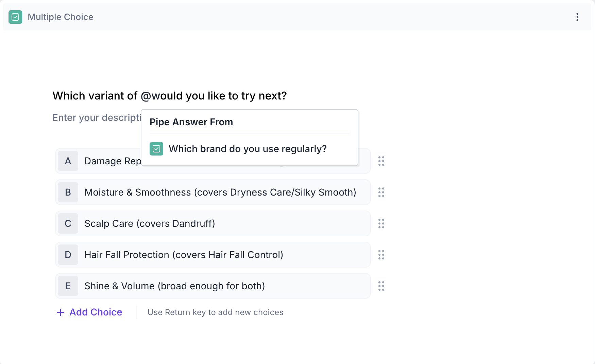Open the three-dot options menu
Image resolution: width=595 pixels, height=364 pixels.
[x=577, y=17]
